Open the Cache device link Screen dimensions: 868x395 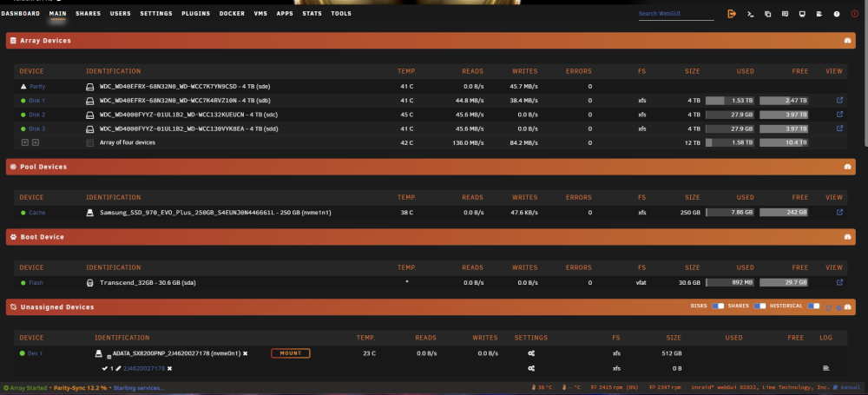pos(37,213)
